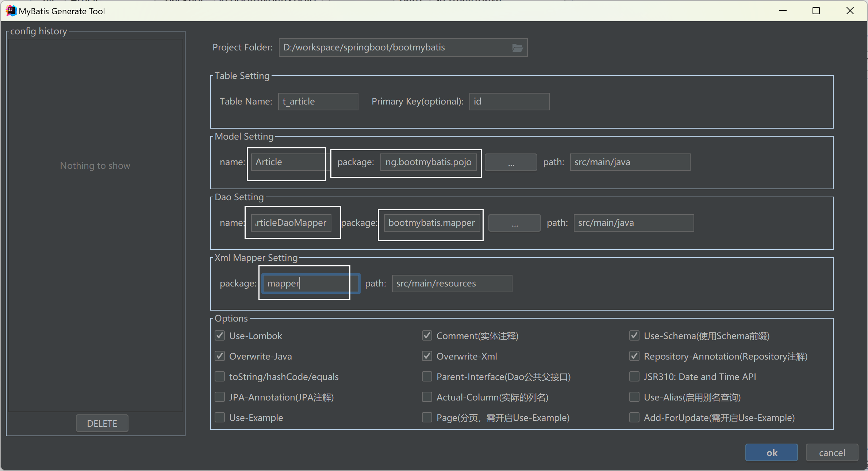Click the Project Folder browse icon
This screenshot has width=868, height=471.
click(x=517, y=48)
